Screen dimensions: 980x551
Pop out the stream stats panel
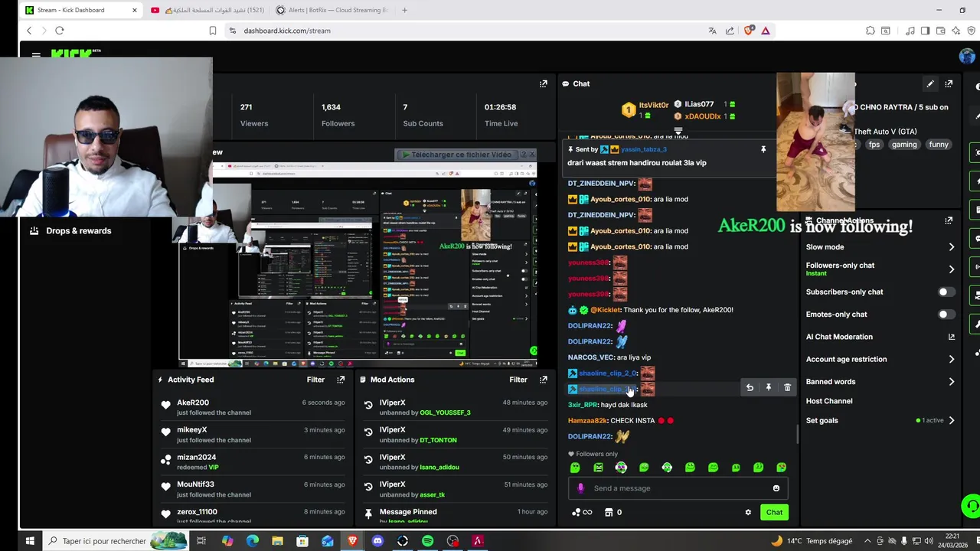pos(544,83)
